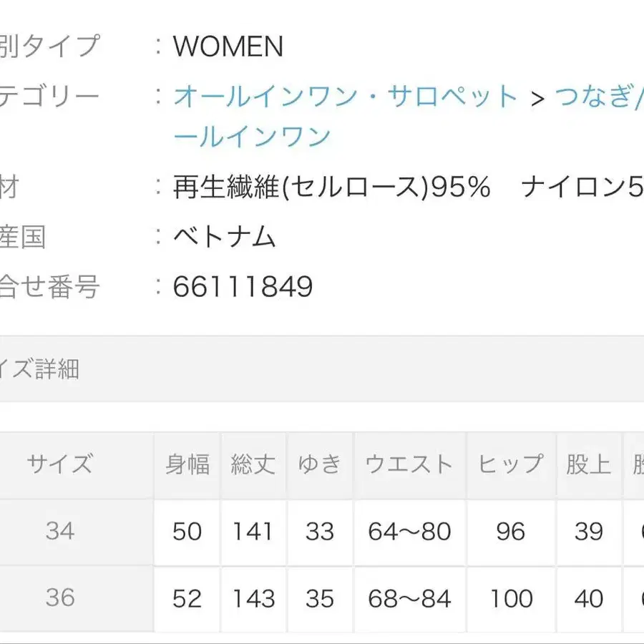
Task: Click the total length value 141
Action: click(253, 532)
